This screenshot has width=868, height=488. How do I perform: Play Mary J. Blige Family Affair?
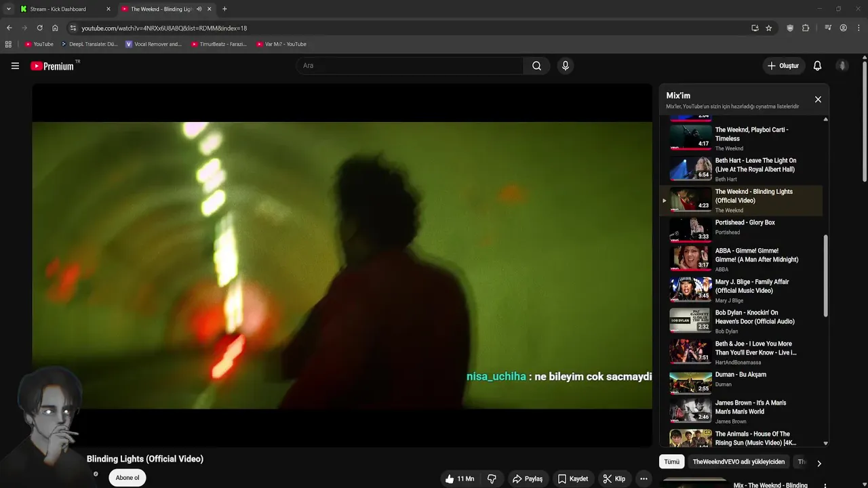[742, 290]
